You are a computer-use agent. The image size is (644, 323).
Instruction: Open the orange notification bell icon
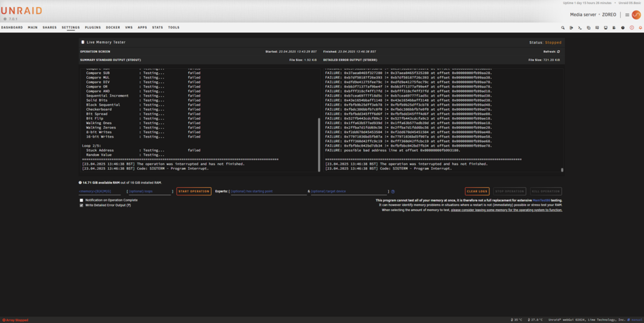tap(640, 28)
